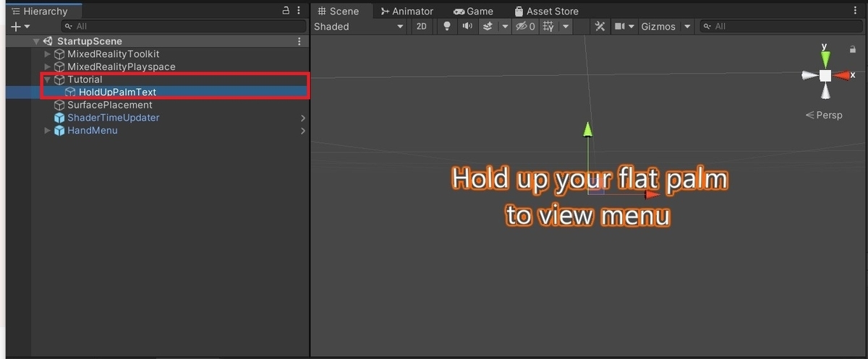Open ShaderTimeUpdater prefab arrow
Viewport: 868px width, 359px height.
[x=302, y=118]
